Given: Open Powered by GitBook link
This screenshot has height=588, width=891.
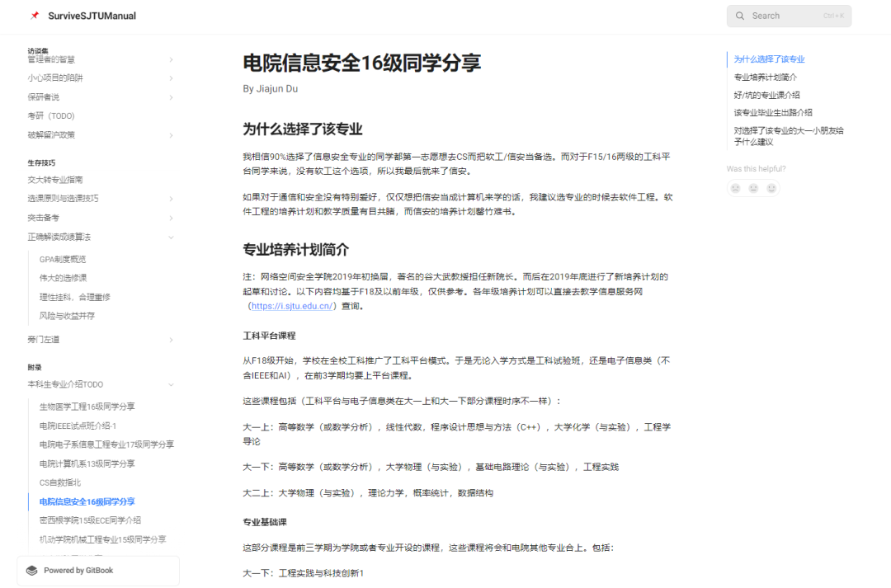Looking at the screenshot, I should (x=98, y=571).
